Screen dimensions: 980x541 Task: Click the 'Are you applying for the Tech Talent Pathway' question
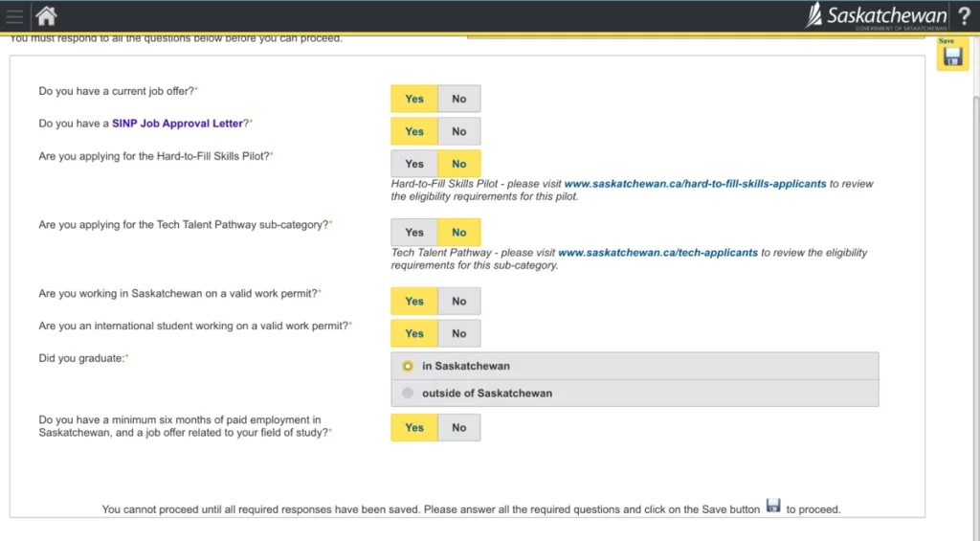184,225
